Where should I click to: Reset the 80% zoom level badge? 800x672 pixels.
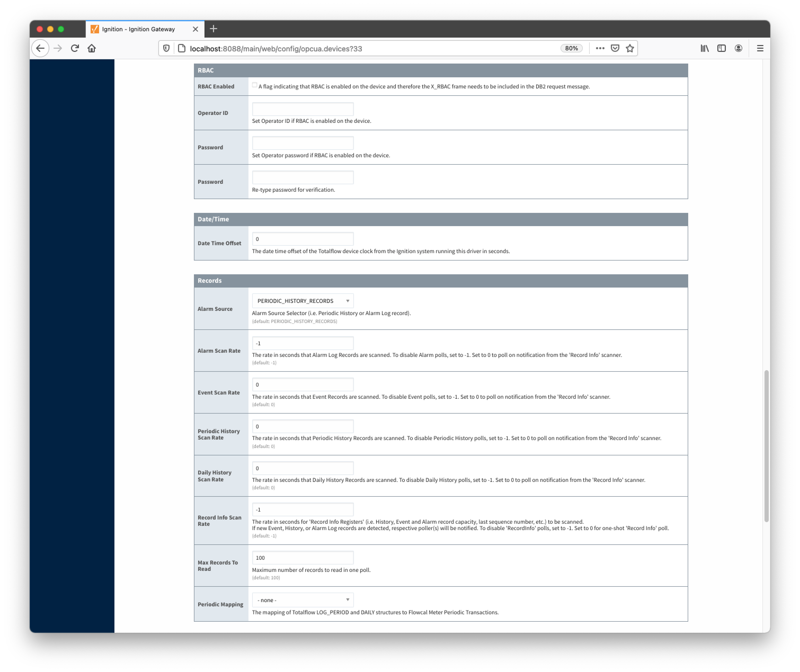pos(571,48)
